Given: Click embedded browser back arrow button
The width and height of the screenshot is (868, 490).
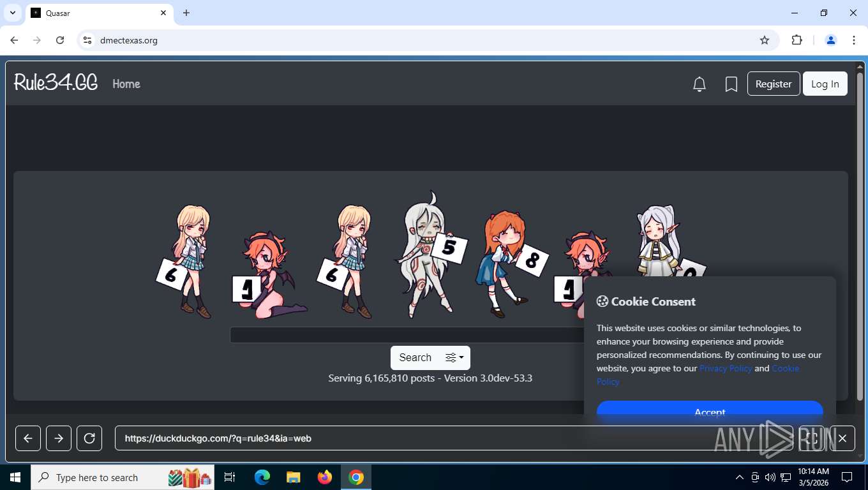Looking at the screenshot, I should (28, 438).
